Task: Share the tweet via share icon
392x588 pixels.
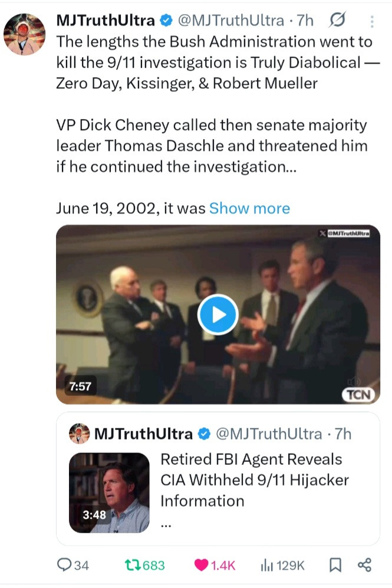Action: tap(365, 565)
